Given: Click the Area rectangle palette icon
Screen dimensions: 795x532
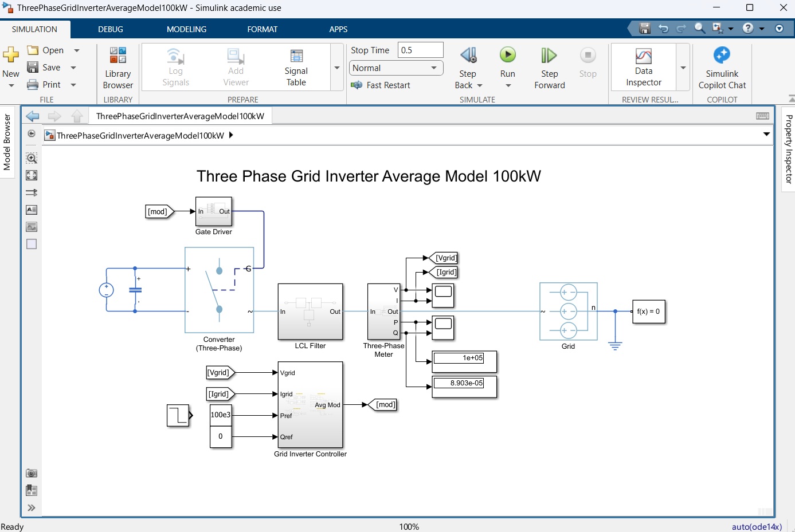Looking at the screenshot, I should (32, 244).
